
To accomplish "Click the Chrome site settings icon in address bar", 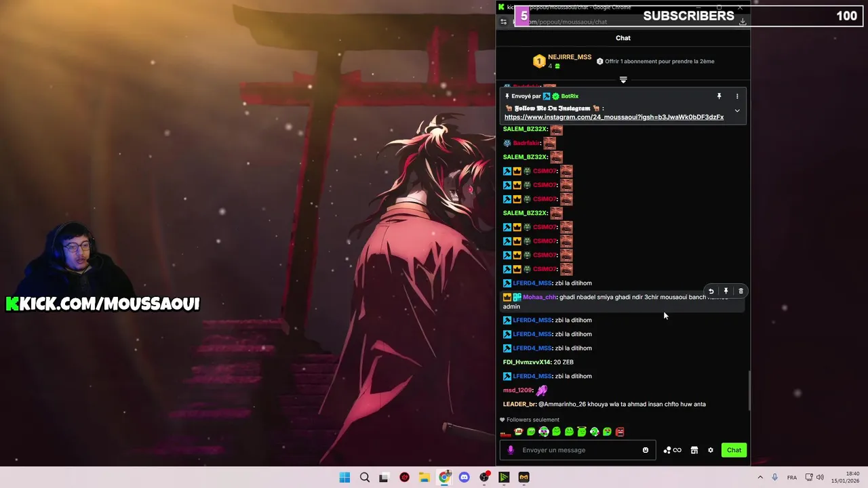I will [503, 22].
